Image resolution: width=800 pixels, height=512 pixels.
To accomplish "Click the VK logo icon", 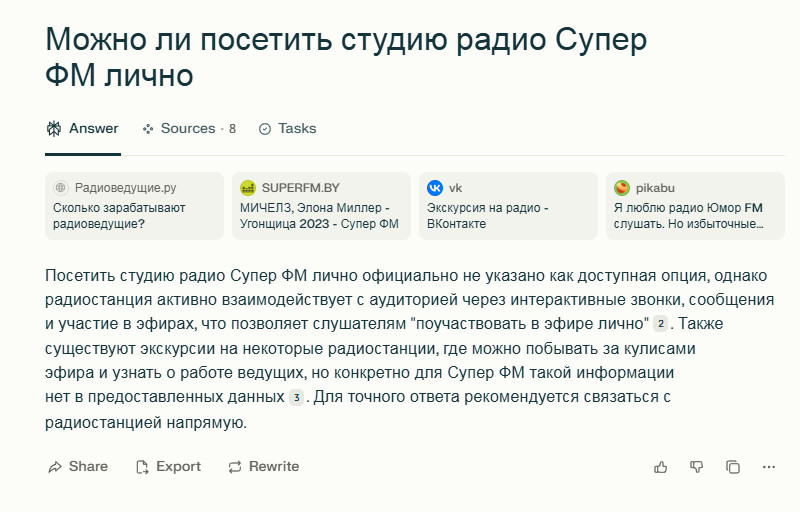I will point(435,188).
